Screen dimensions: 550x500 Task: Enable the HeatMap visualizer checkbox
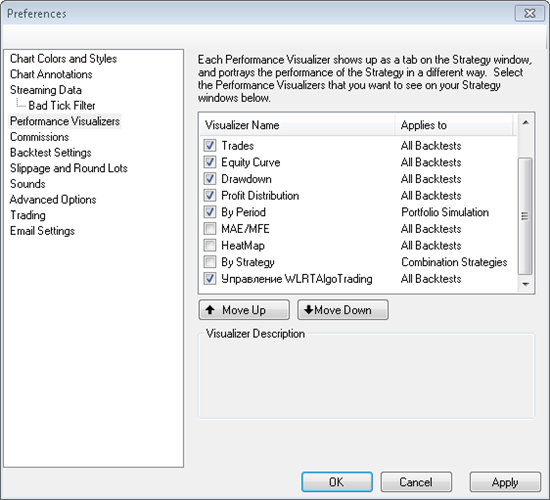pyautogui.click(x=210, y=245)
